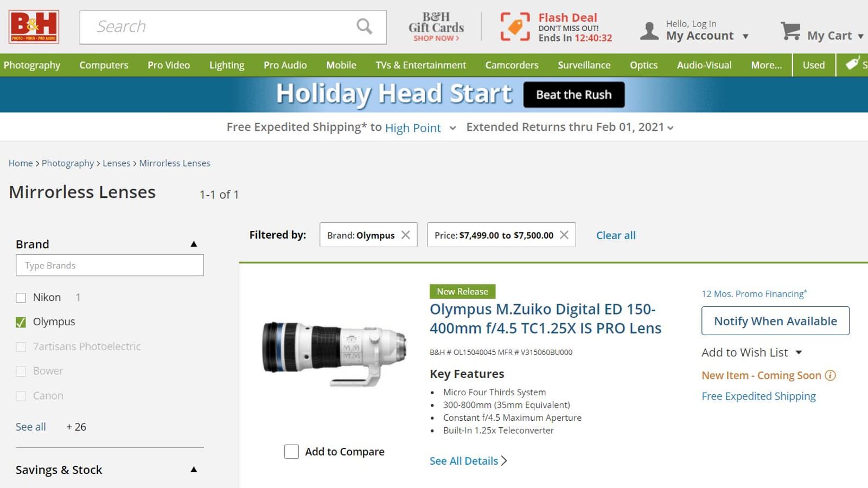The height and width of the screenshot is (488, 868).
Task: Click the Clear all link
Action: [x=616, y=235]
